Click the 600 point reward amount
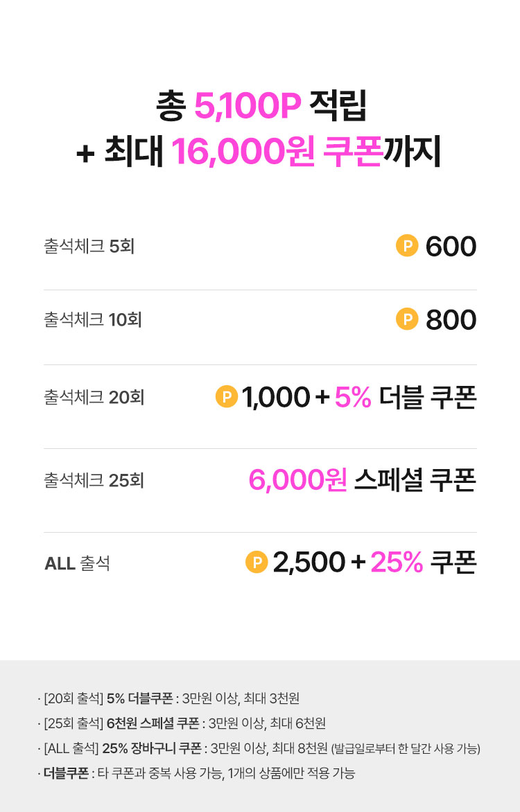This screenshot has width=520, height=812. point(451,247)
